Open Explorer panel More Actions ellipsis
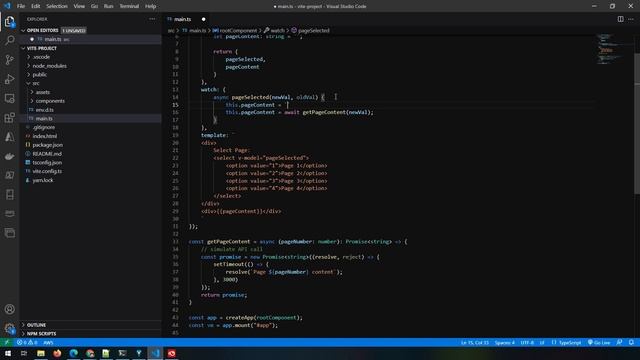 click(152, 19)
